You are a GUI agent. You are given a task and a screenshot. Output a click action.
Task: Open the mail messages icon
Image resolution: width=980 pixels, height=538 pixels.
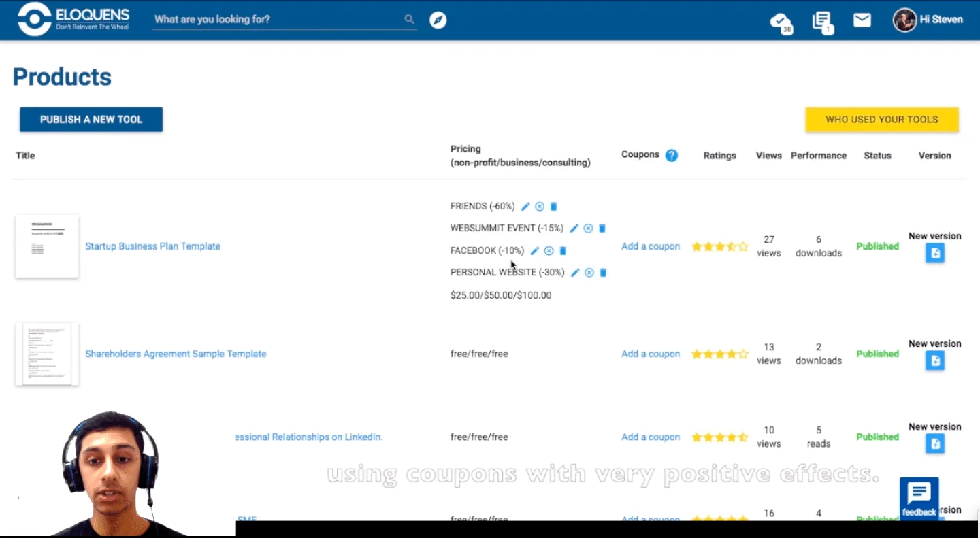862,20
